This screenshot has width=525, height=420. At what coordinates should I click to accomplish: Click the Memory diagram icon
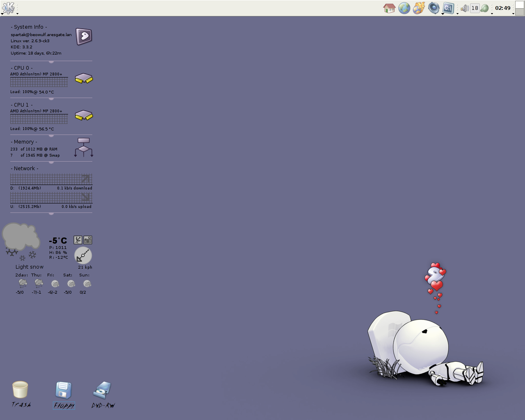(x=84, y=148)
